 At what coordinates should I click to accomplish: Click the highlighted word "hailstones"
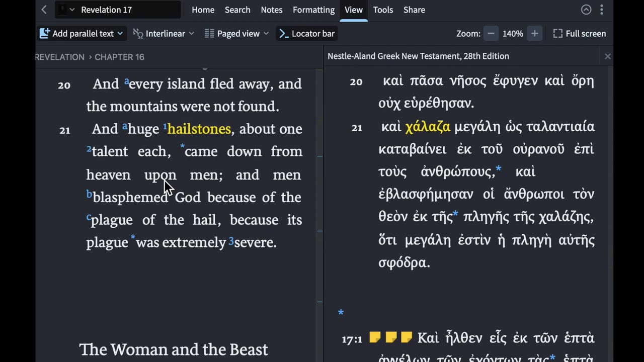pos(199,129)
